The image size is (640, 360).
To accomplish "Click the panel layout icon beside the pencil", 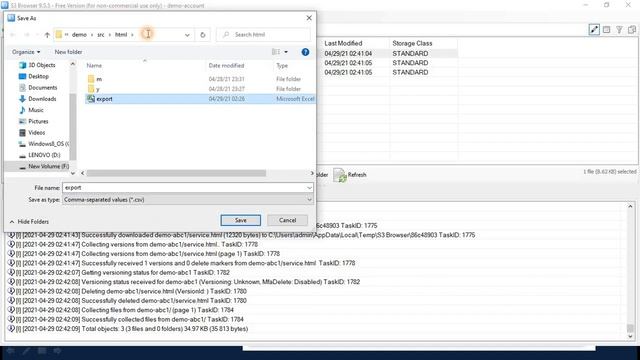I will (607, 29).
